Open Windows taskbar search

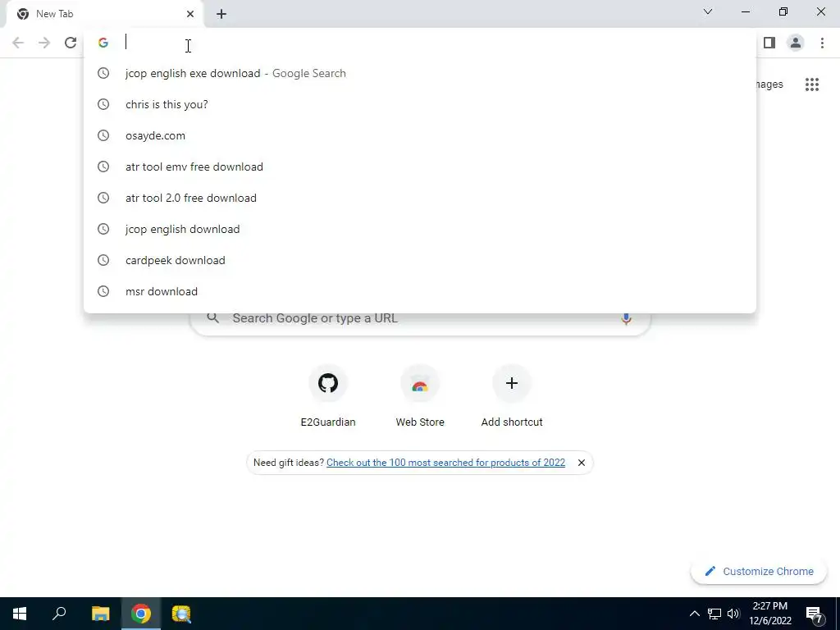59,614
